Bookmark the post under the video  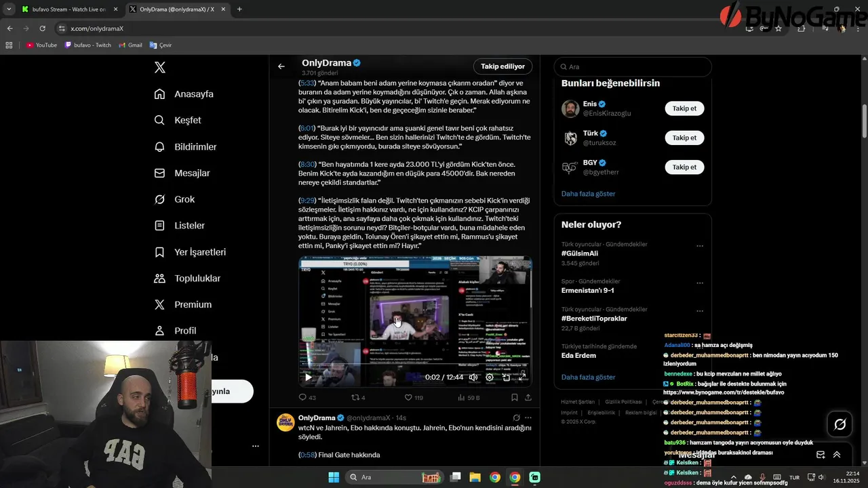point(514,398)
